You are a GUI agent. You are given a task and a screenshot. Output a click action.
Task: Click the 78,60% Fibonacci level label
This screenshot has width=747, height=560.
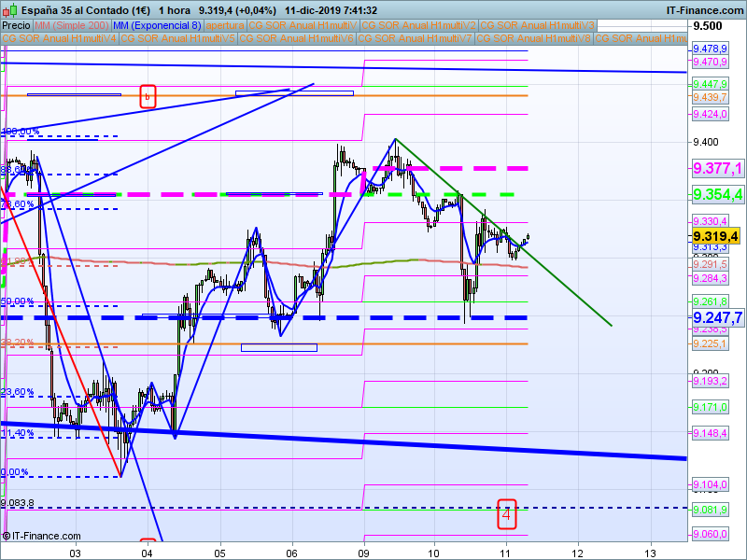(18, 204)
